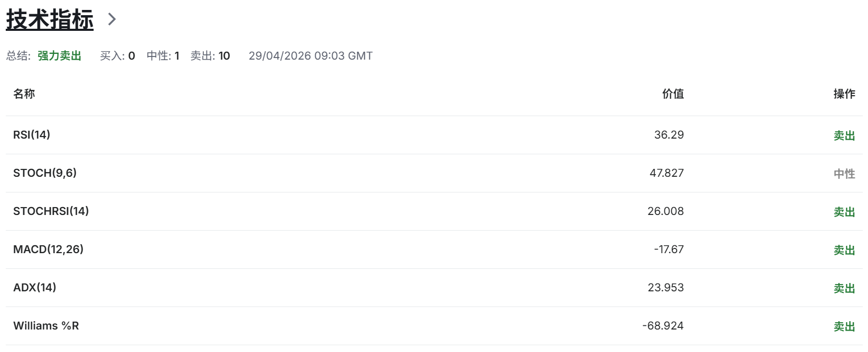Click the 卖出: 10 sell count

coord(210,56)
